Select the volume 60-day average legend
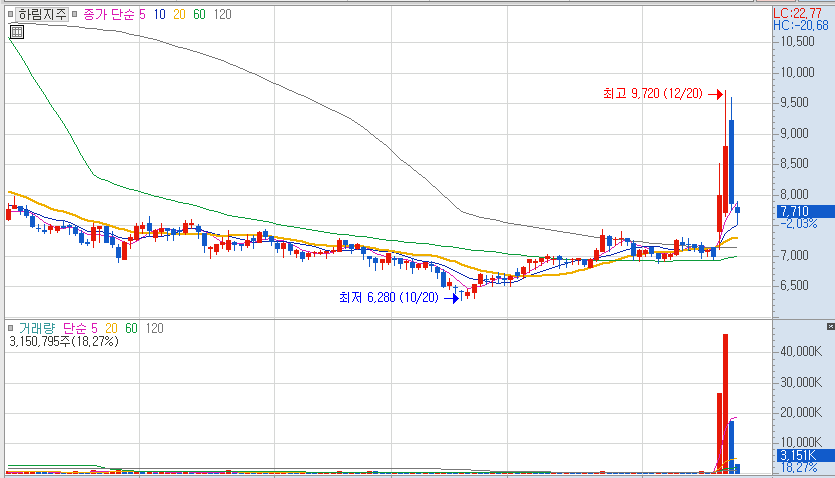Viewport: 835px width, 478px height. point(131,328)
